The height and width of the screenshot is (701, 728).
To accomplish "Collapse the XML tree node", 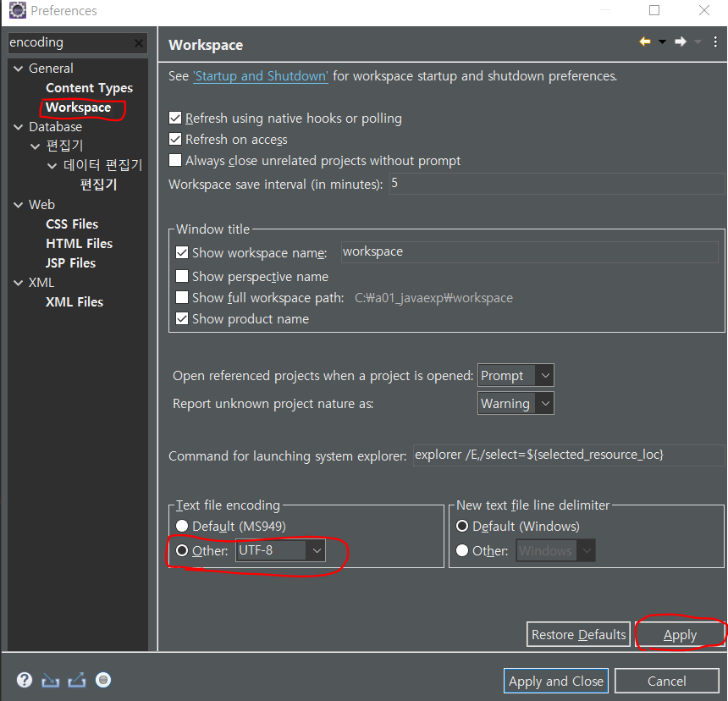I will click(19, 283).
